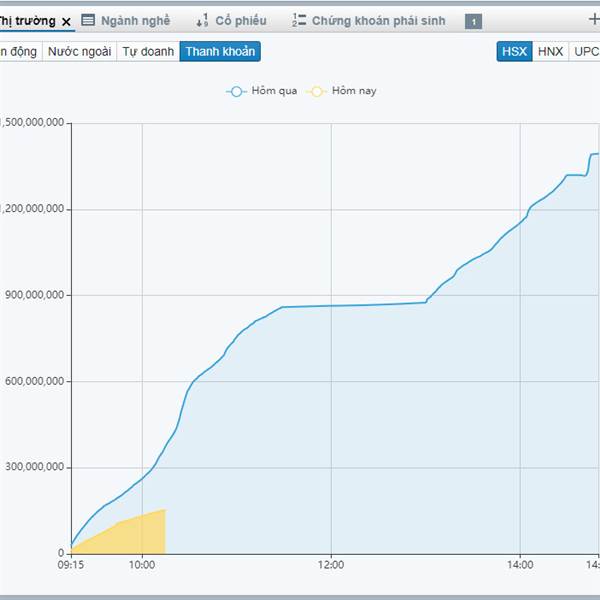Image resolution: width=600 pixels, height=600 pixels.
Task: Open the Thị trường tab
Action: pos(28,21)
